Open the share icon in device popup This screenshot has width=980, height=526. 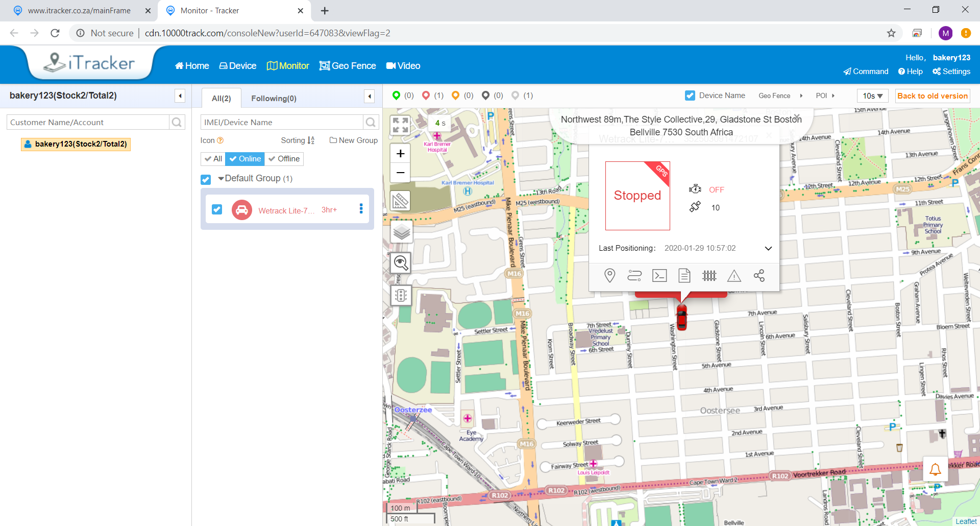pos(759,276)
